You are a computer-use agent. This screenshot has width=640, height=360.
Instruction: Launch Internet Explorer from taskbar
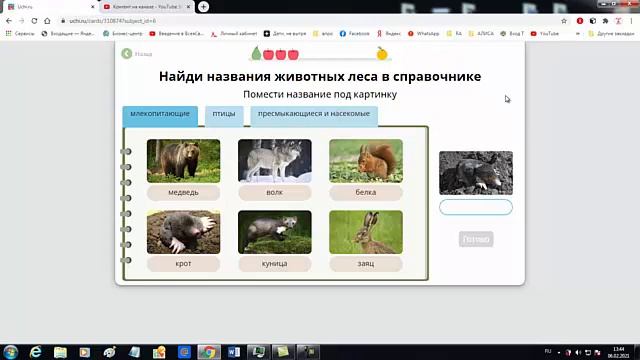click(36, 352)
